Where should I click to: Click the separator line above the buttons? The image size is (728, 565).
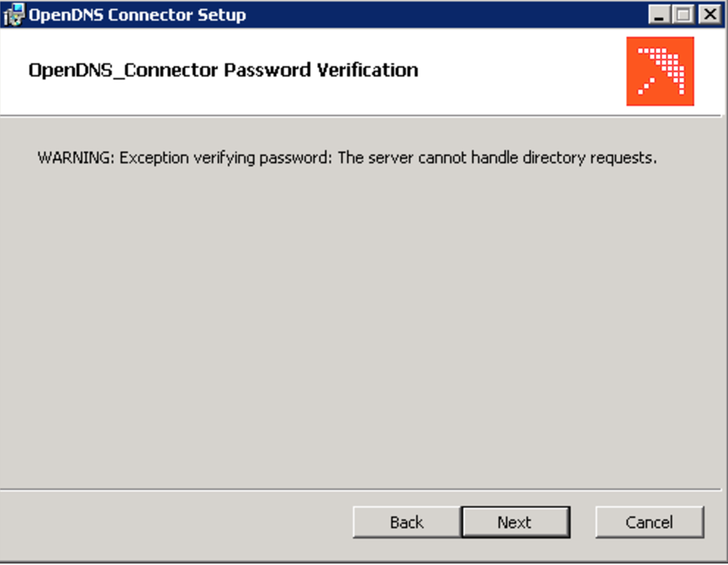360,489
